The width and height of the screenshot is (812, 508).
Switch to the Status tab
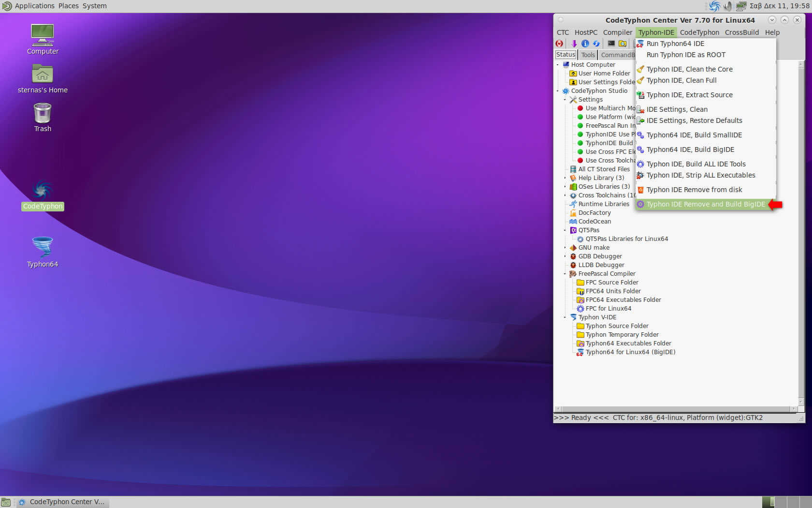pos(565,55)
